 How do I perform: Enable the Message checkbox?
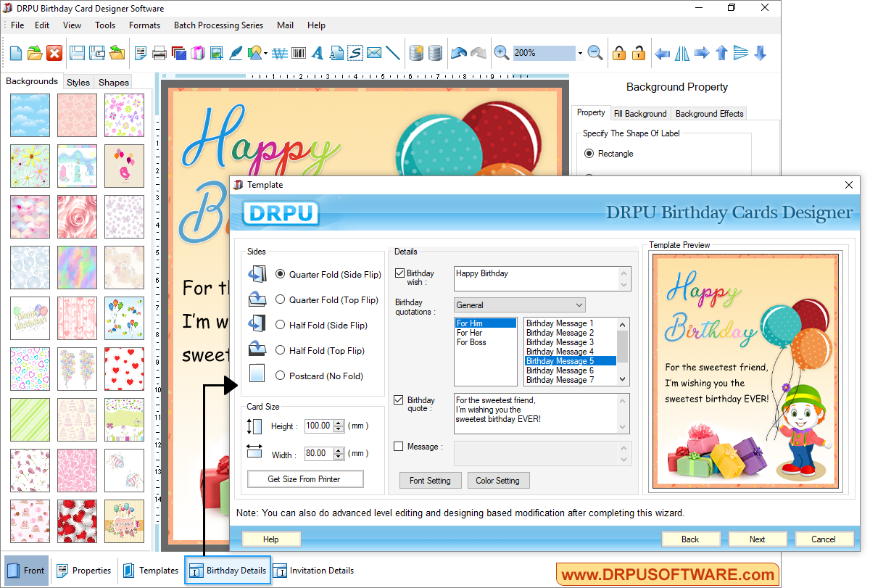400,446
